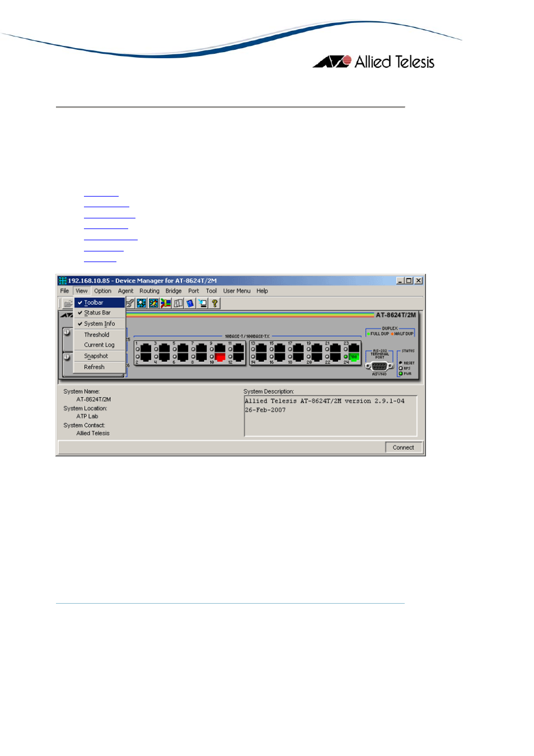
Task: Choose Threshold from the View menu
Action: point(99,335)
